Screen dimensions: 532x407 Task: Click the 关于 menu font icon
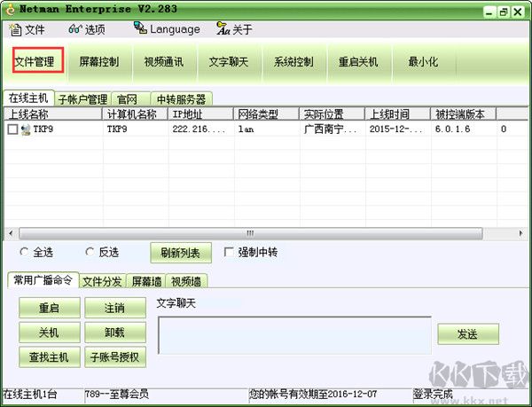[x=223, y=28]
